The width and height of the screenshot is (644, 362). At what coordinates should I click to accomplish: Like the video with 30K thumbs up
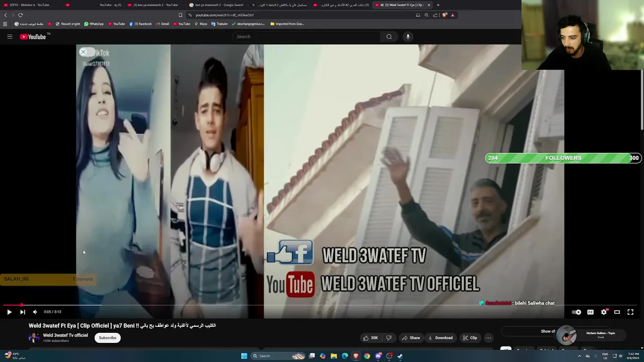click(x=371, y=338)
